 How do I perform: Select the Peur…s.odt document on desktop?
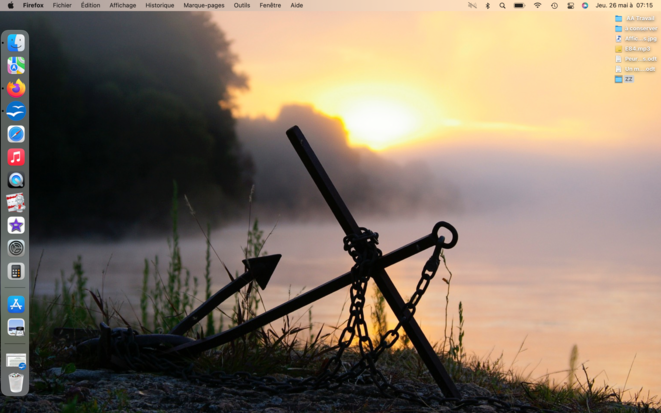(636, 59)
